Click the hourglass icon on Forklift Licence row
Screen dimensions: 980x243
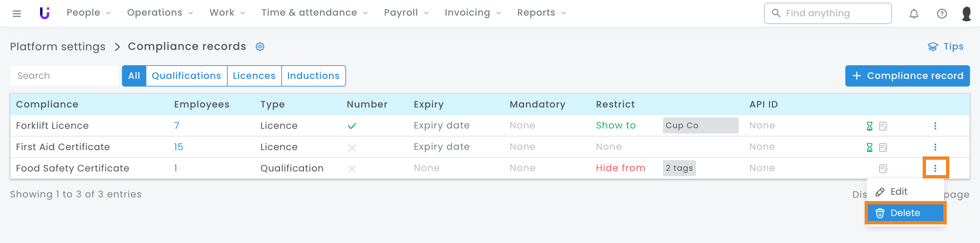click(869, 126)
